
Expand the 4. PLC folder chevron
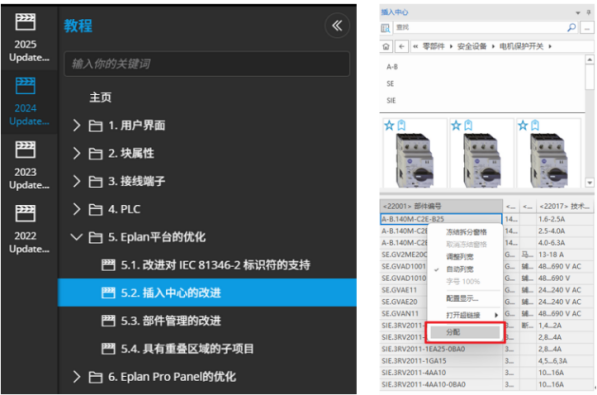pyautogui.click(x=77, y=209)
